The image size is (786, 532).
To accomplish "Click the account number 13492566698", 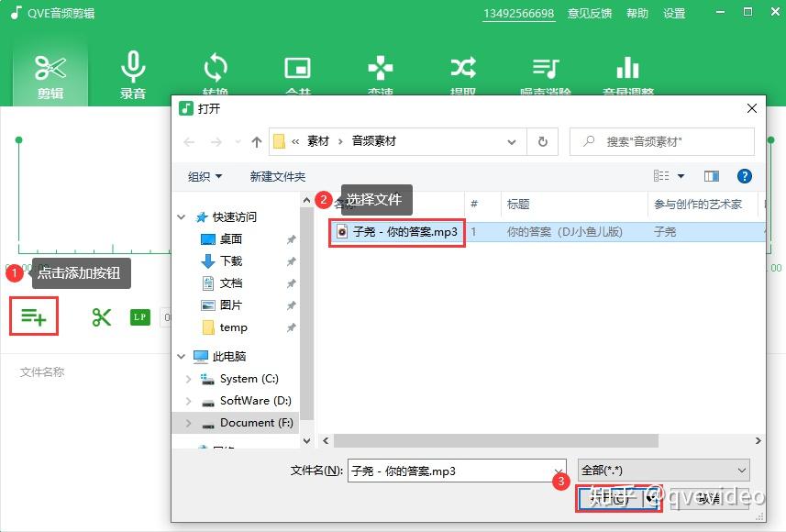I will pos(518,14).
